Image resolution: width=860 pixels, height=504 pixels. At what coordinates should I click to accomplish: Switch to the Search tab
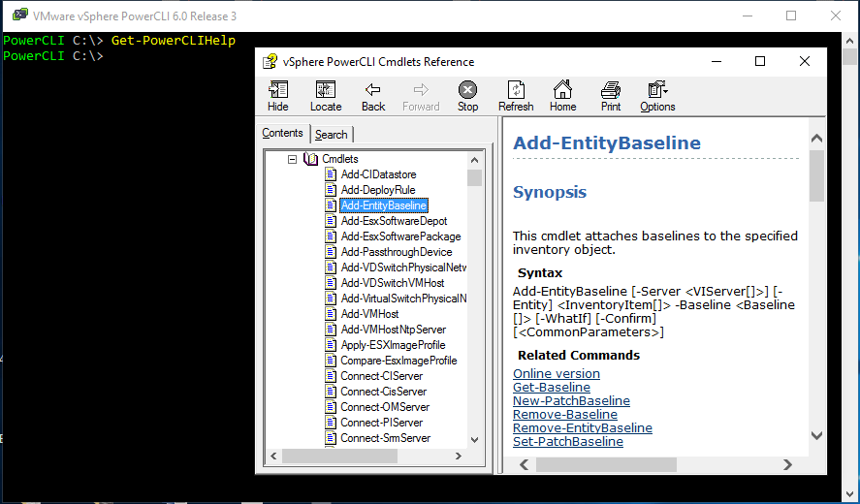click(332, 135)
